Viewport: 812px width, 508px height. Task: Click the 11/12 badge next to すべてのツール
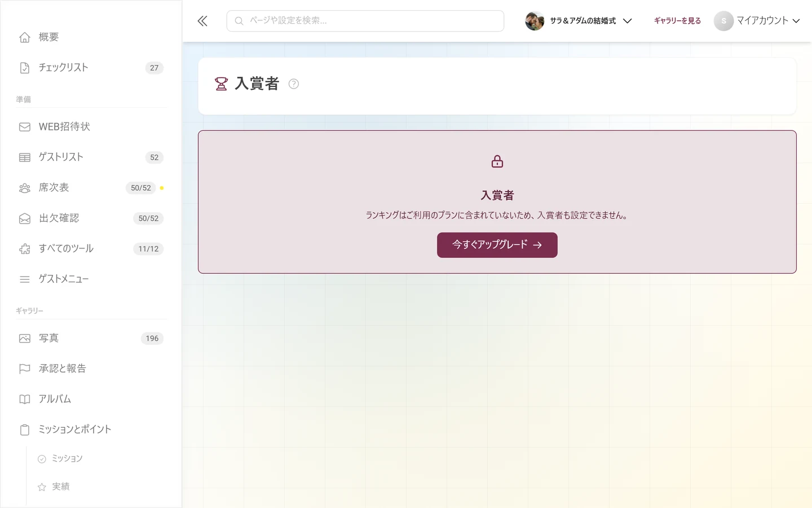[x=148, y=249]
